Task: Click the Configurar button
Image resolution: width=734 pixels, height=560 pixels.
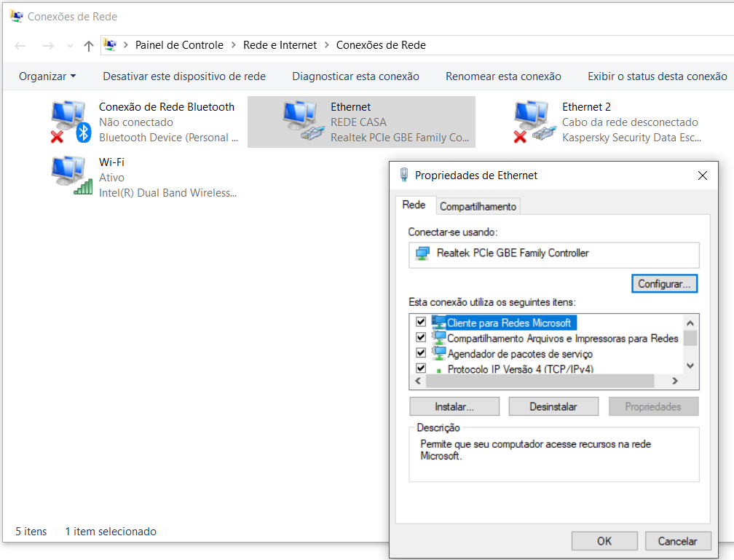Action: pyautogui.click(x=664, y=284)
